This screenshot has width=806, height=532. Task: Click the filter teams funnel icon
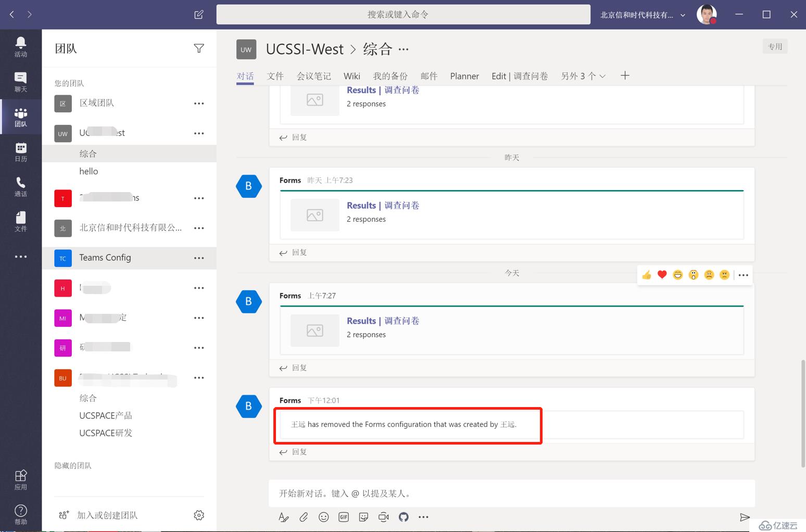(x=199, y=48)
